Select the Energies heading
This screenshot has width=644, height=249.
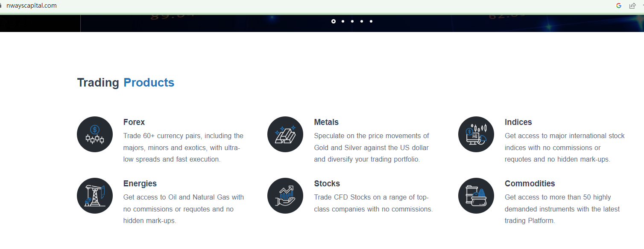pos(140,184)
